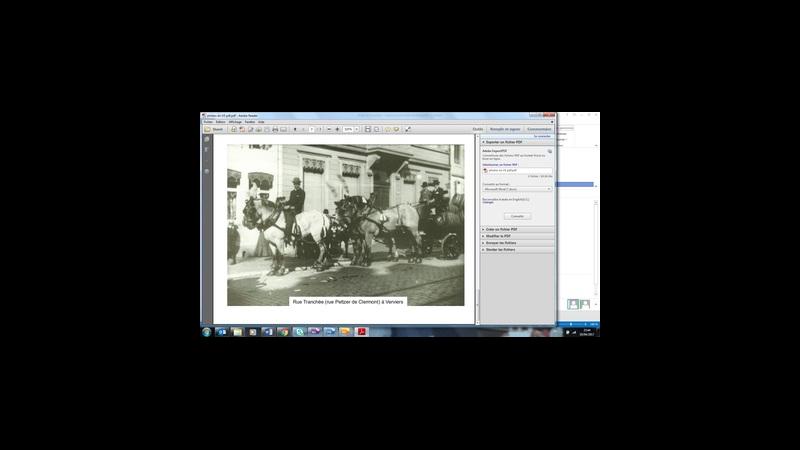Open the Remplir et signer tab
Image resolution: width=800 pixels, height=450 pixels.
coord(505,130)
